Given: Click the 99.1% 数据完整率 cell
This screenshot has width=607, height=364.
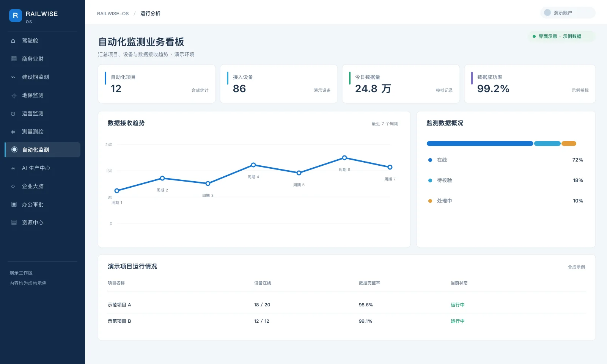Looking at the screenshot, I should click(365, 321).
